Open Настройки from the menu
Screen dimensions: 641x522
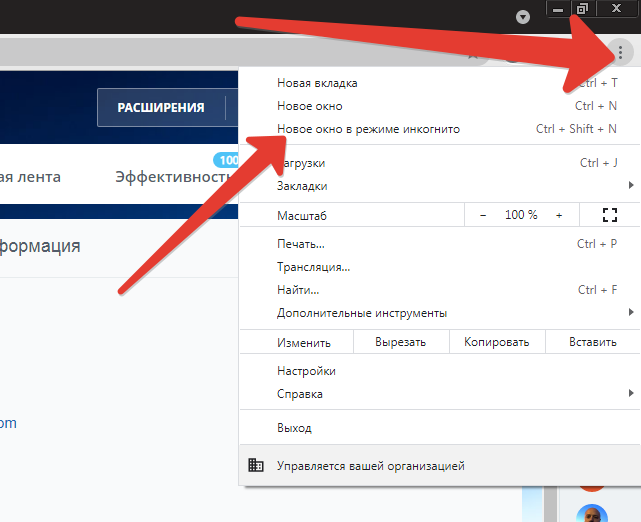click(x=306, y=371)
